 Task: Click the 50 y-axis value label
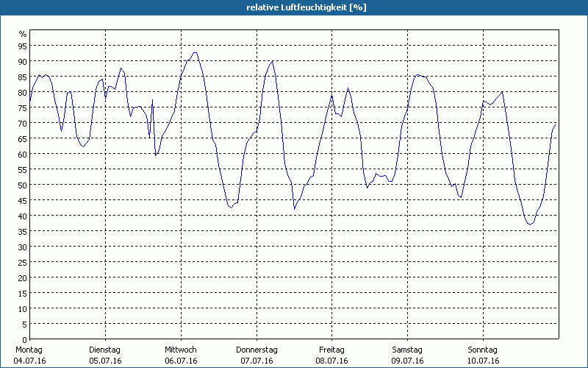[22, 185]
